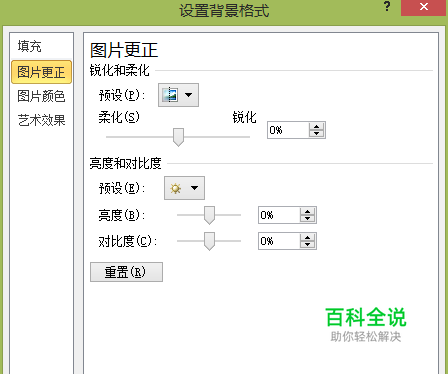The image size is (448, 374).
Task: Expand the 预设(E) dropdown arrow
Action: coord(195,188)
